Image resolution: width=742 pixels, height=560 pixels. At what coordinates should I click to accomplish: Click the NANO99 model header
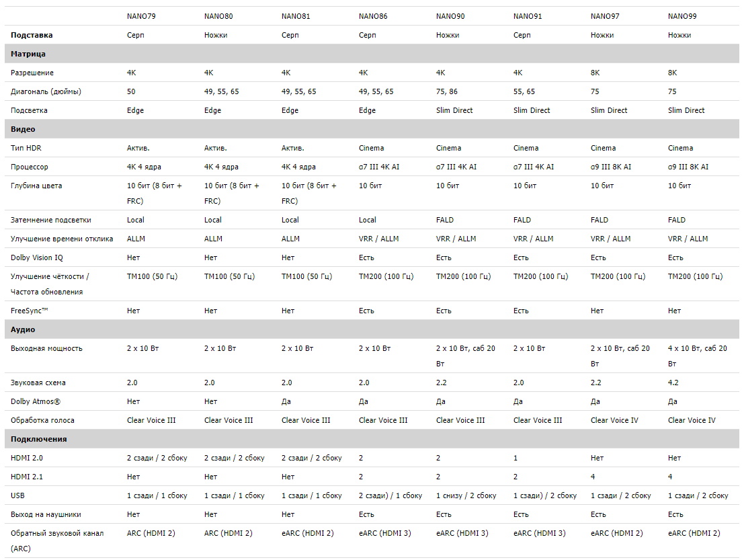pos(682,16)
